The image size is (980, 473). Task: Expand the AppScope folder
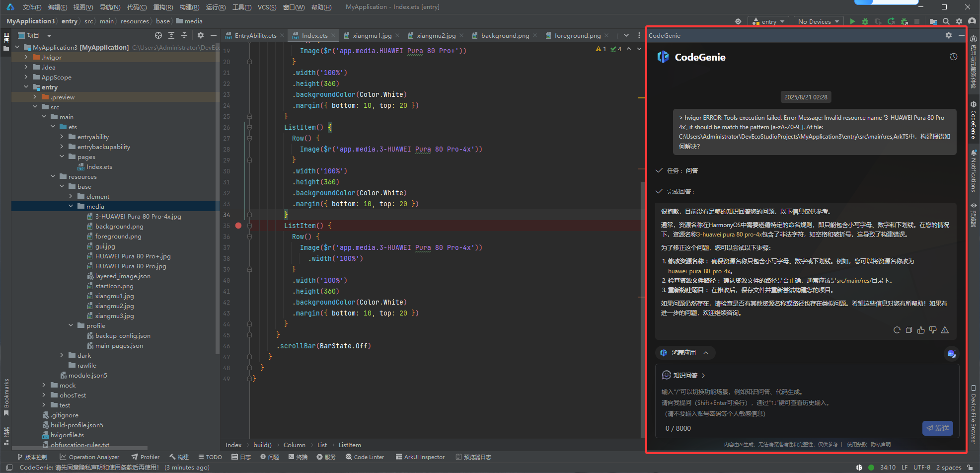point(26,77)
